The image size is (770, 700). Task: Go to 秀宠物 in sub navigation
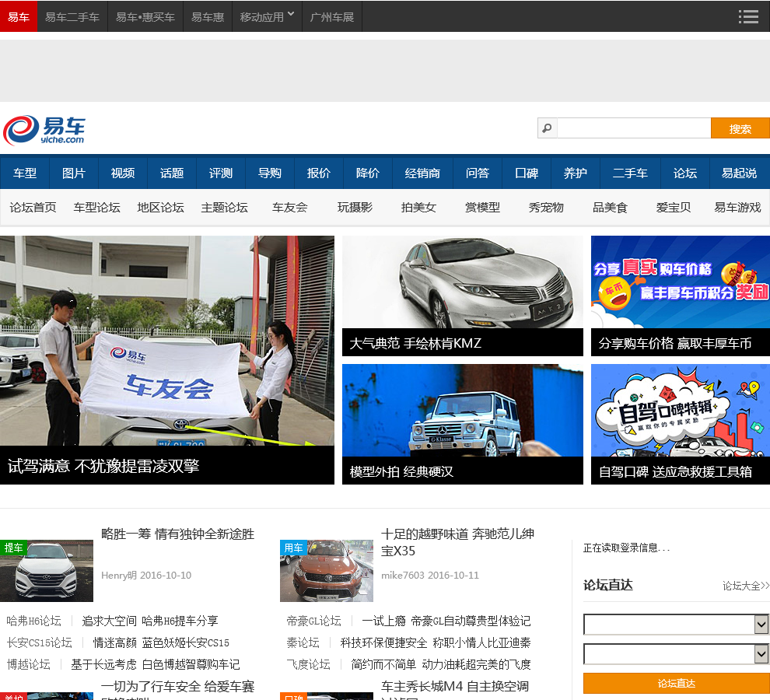pyautogui.click(x=546, y=208)
